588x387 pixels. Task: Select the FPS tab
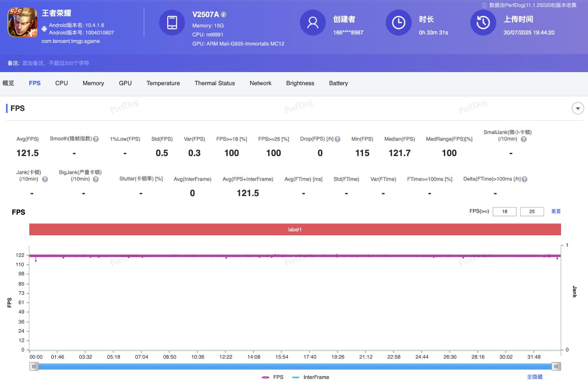pyautogui.click(x=35, y=83)
